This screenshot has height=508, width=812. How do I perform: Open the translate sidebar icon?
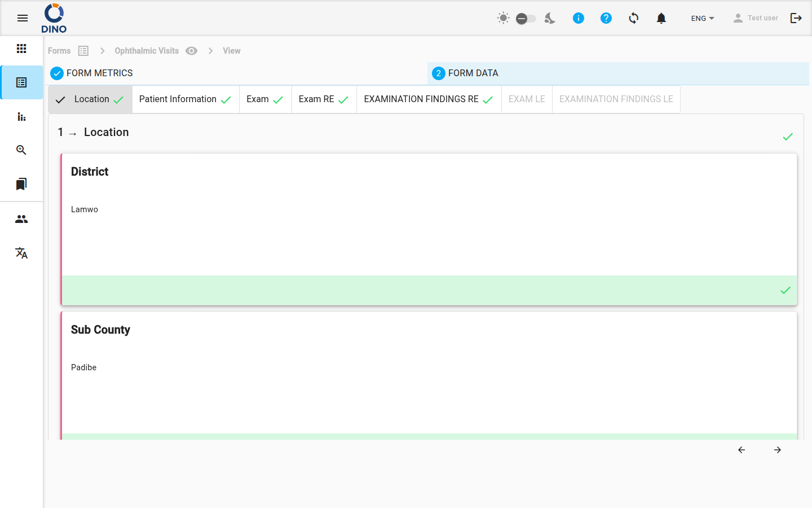(21, 253)
